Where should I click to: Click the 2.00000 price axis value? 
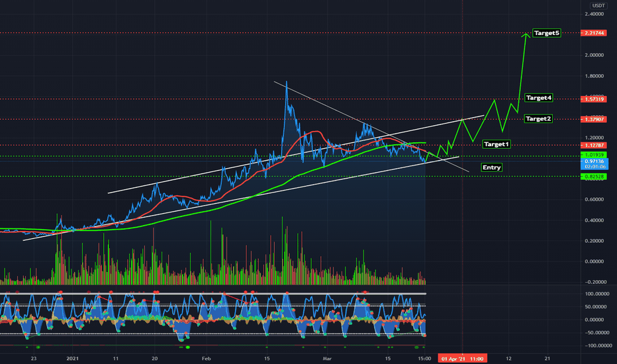point(594,55)
